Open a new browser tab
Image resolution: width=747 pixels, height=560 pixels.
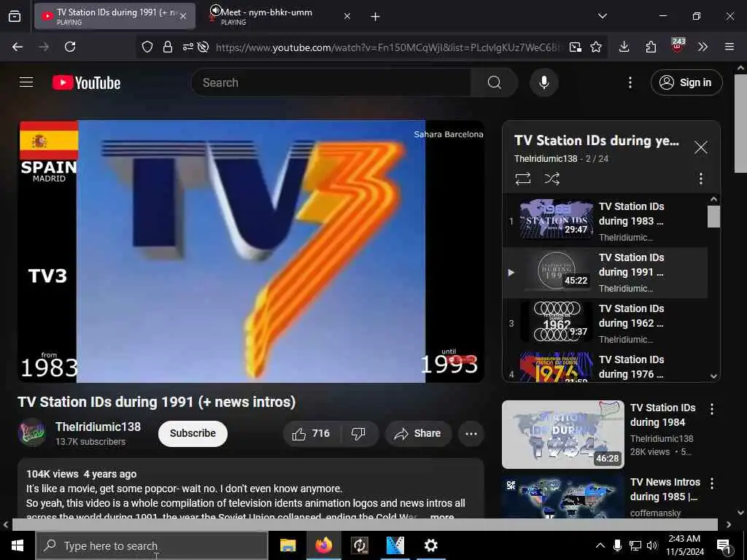click(x=375, y=17)
